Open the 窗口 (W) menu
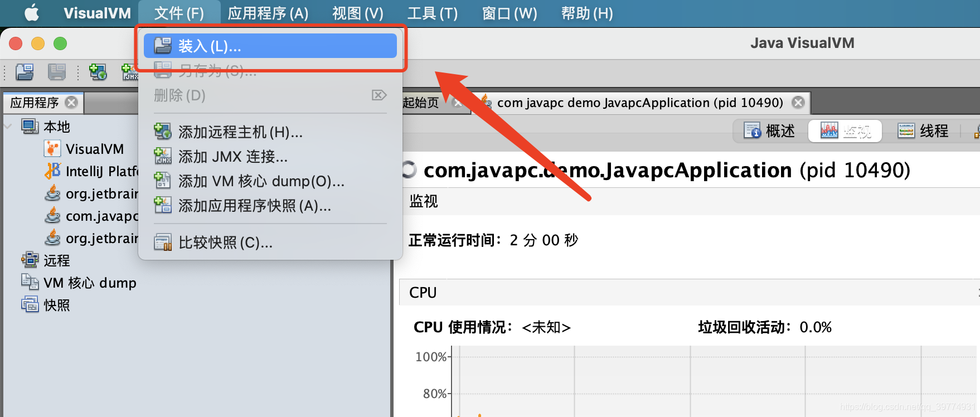Screen dimensions: 980x417 click(510, 13)
